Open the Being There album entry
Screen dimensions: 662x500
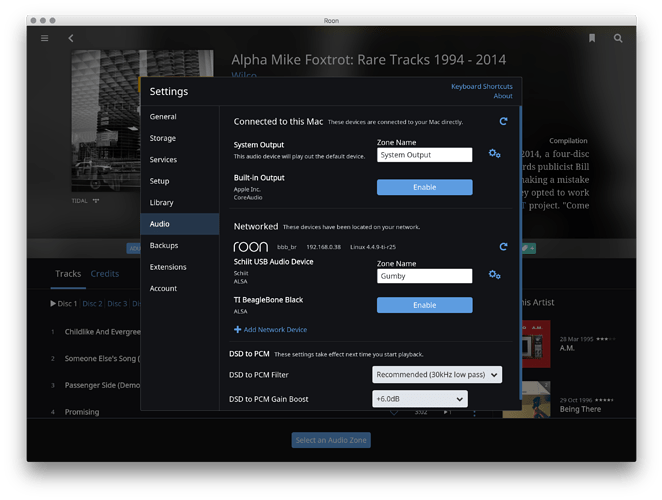point(580,409)
